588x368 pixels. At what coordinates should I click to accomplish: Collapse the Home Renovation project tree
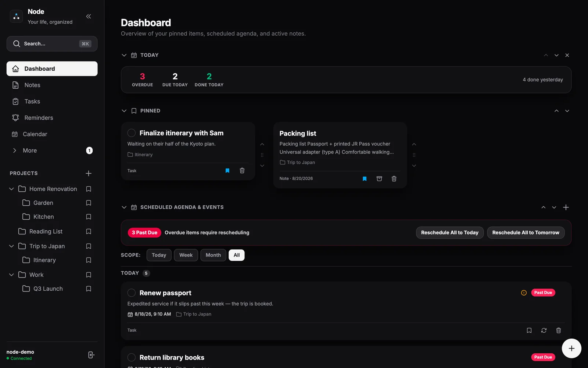point(11,189)
